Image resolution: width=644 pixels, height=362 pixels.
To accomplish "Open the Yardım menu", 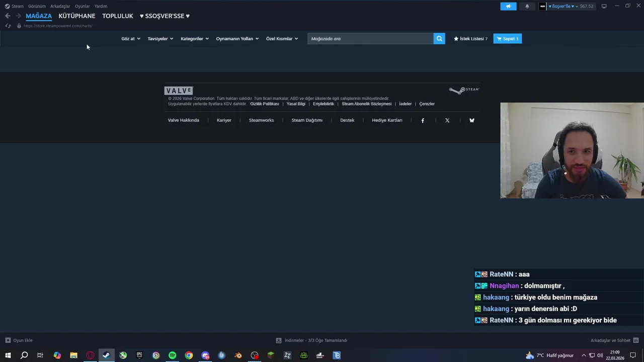I will [x=101, y=6].
